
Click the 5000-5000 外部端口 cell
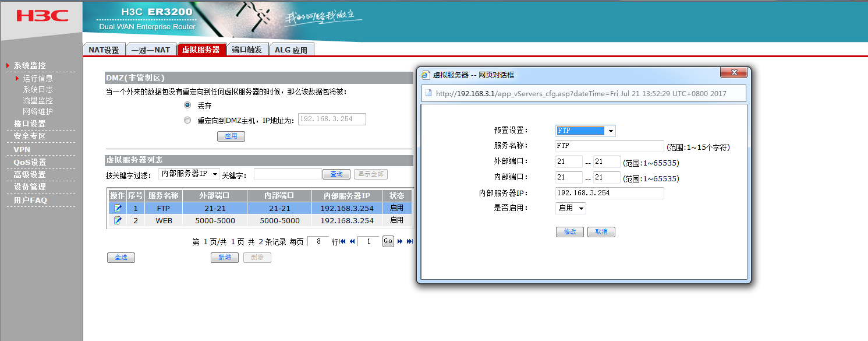pos(215,221)
